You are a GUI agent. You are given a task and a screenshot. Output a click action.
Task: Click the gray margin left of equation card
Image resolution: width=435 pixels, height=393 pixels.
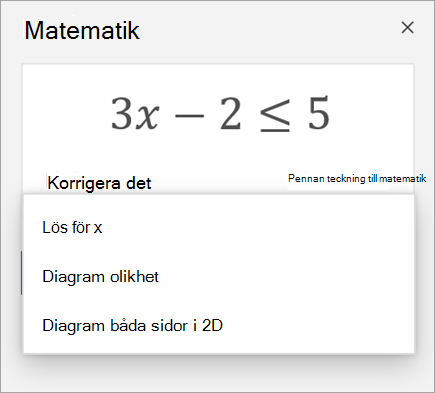point(12,133)
